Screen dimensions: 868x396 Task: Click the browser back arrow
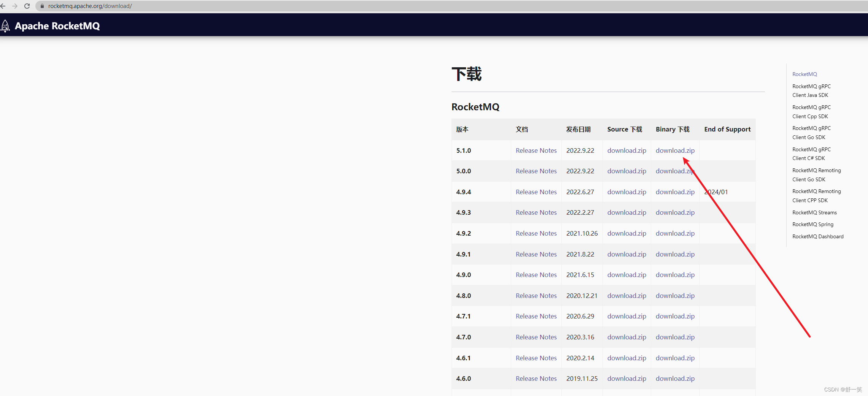coord(3,6)
